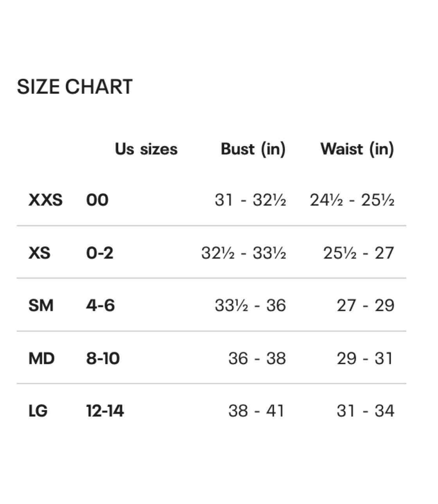Click waist measurement 31 - 34

coord(365,411)
